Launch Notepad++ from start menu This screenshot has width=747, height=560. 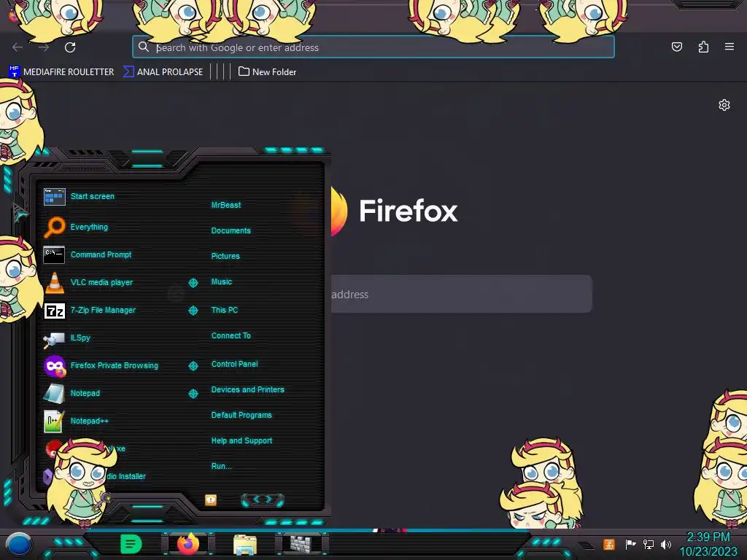pos(76,421)
